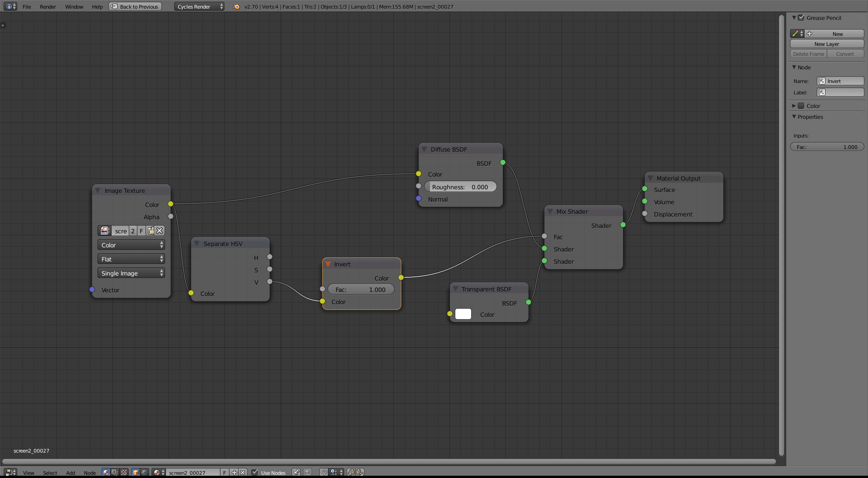This screenshot has width=868, height=478.
Task: Open the snap element type selector
Action: tap(336, 473)
